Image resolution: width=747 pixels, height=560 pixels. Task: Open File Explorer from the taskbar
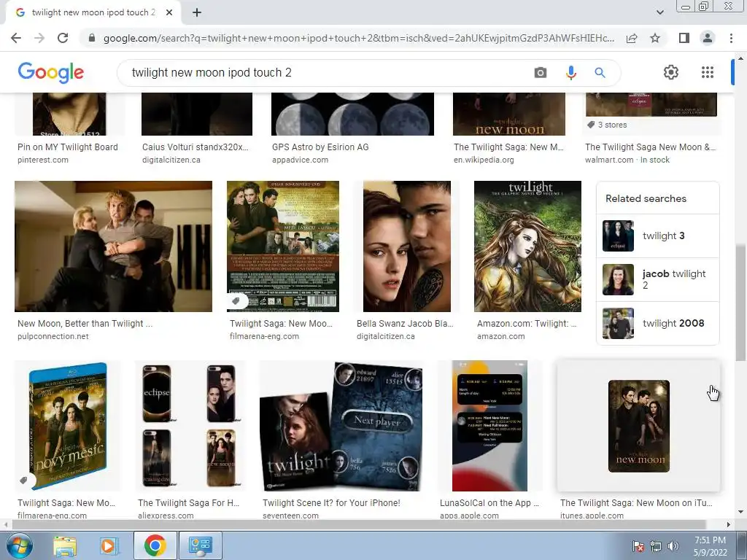coord(65,545)
